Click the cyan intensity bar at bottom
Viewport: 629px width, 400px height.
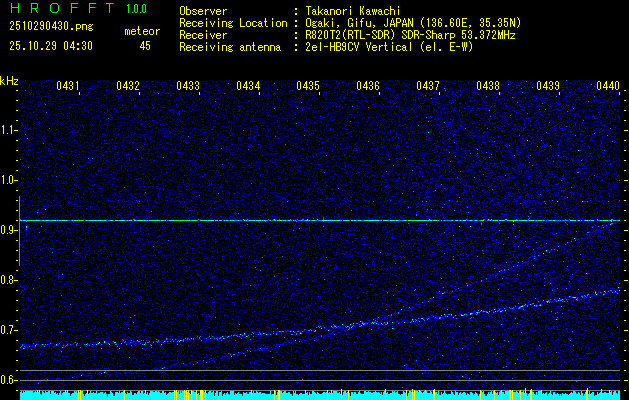coord(320,395)
